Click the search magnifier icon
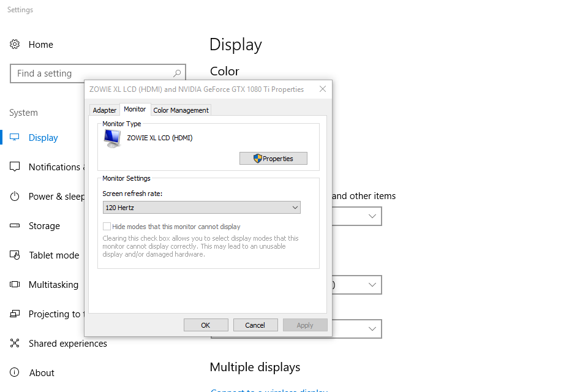 pos(177,73)
